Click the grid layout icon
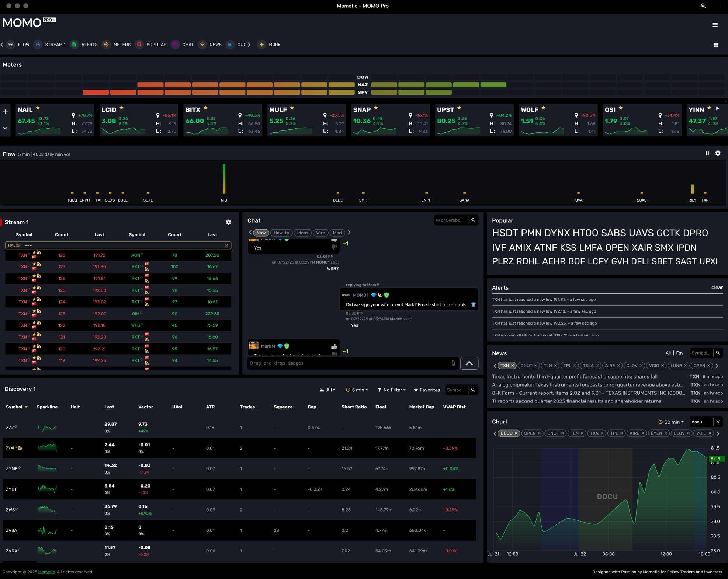The image size is (728, 579). coord(715,45)
